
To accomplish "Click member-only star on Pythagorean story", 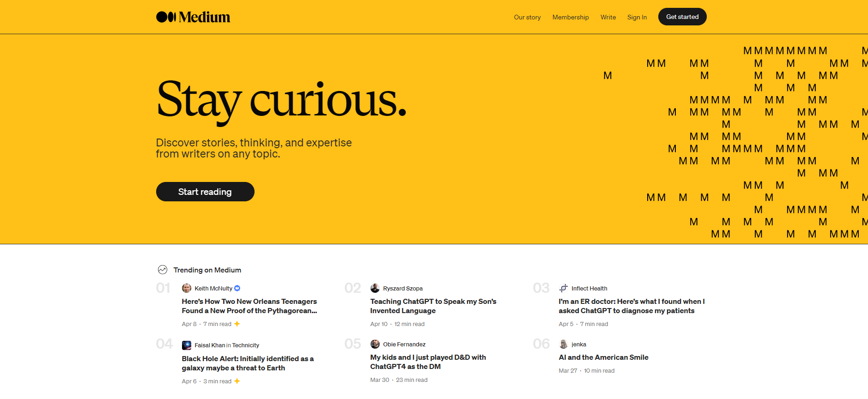I will [237, 324].
